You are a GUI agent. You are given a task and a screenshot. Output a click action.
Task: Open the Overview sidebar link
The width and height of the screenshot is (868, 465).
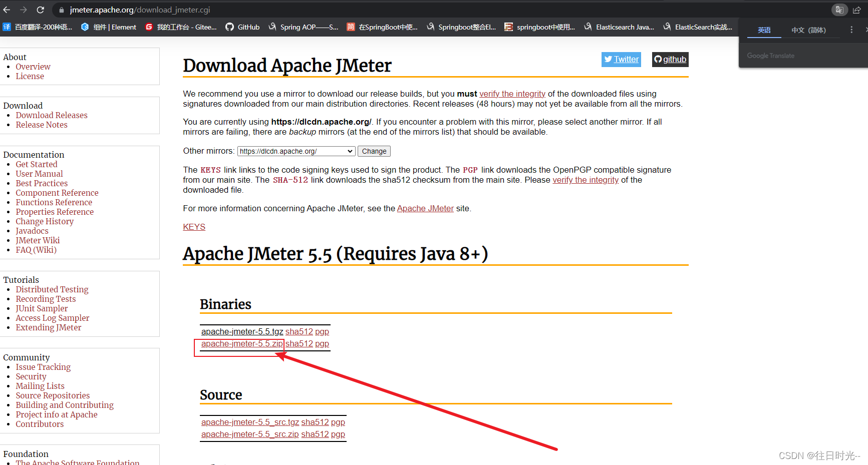(33, 67)
